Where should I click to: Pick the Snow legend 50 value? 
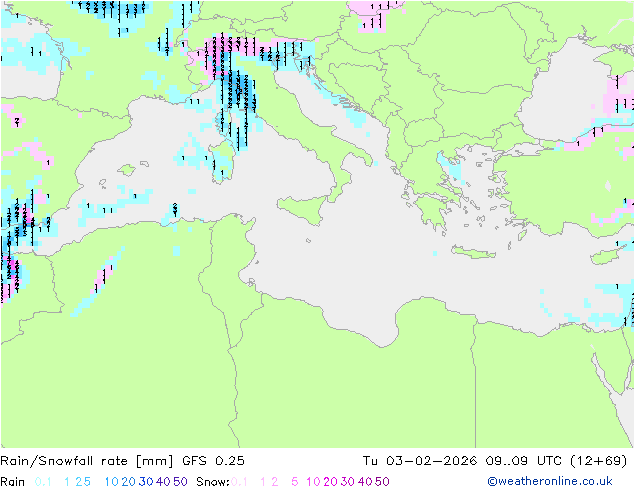point(382,482)
